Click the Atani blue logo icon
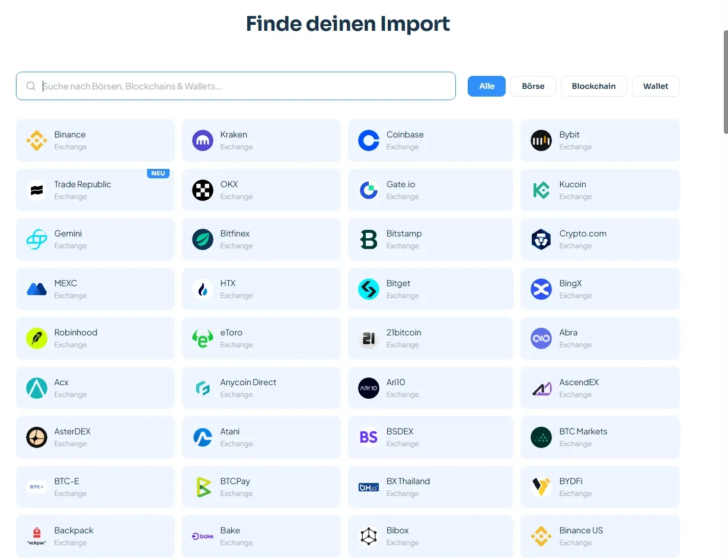Image resolution: width=728 pixels, height=560 pixels. click(203, 437)
